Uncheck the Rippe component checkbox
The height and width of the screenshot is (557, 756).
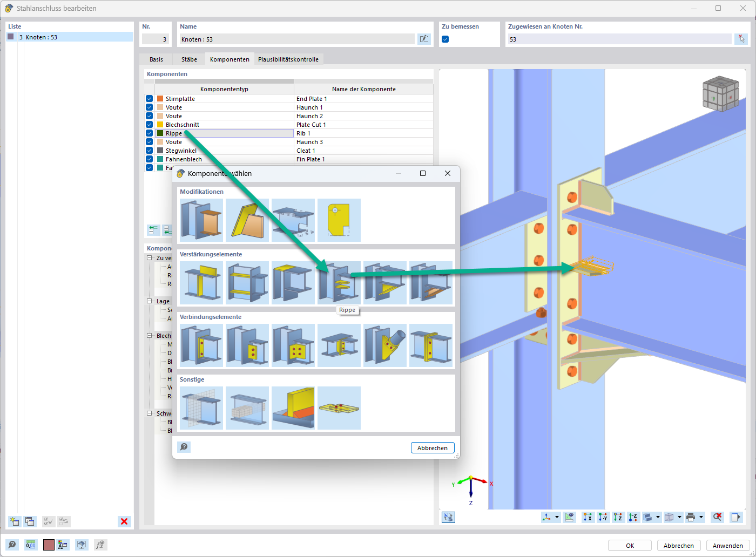tap(150, 133)
